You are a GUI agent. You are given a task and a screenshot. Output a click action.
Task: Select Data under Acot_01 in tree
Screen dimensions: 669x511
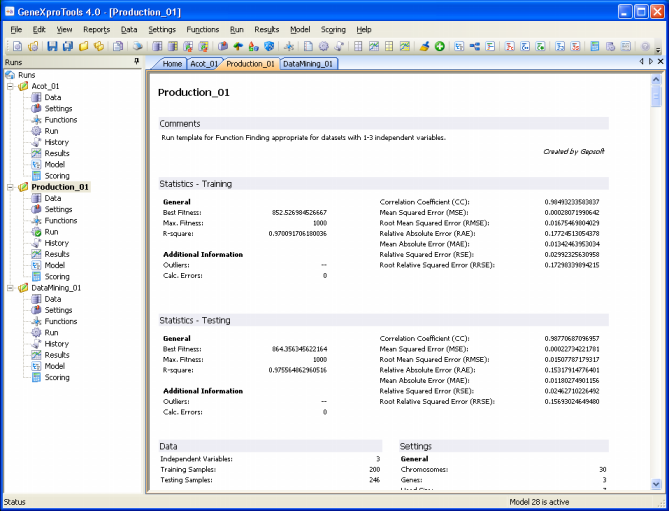click(52, 97)
